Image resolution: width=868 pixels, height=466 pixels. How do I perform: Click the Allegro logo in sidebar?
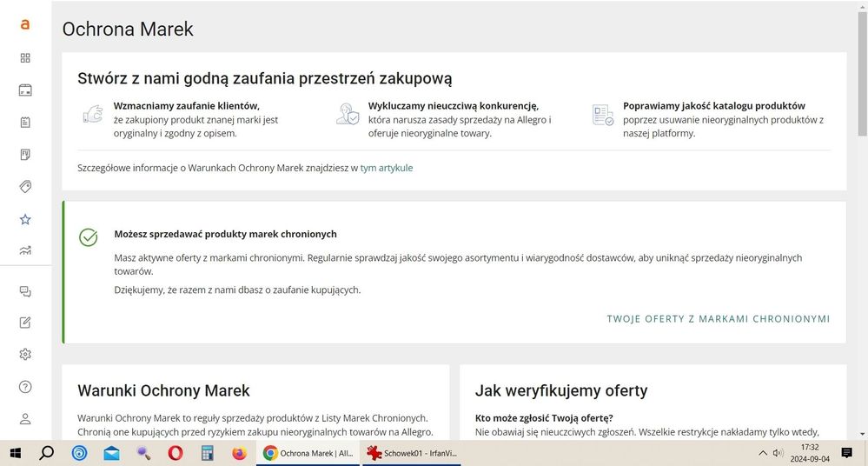coord(25,24)
